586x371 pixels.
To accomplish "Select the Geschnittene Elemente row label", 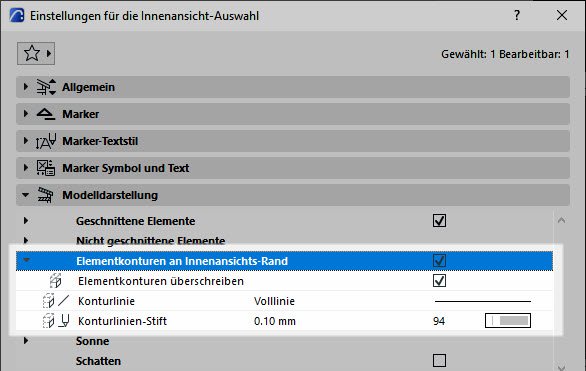I will (x=135, y=221).
